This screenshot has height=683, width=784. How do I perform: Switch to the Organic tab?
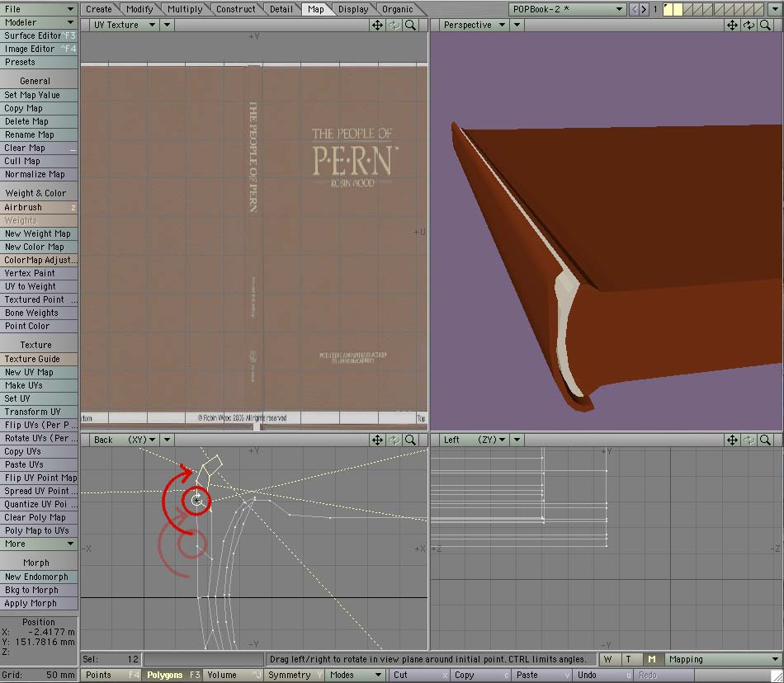pyautogui.click(x=398, y=9)
